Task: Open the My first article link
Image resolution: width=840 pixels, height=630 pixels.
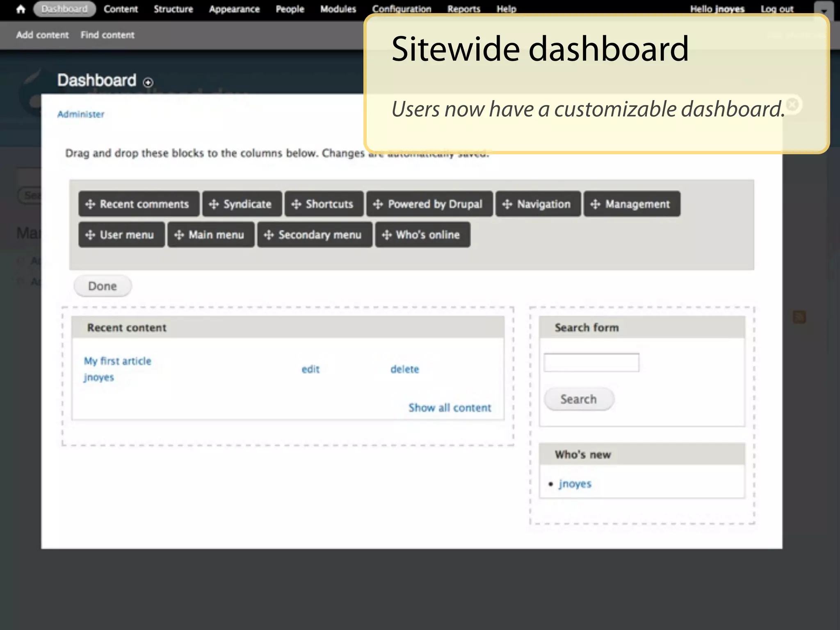Action: 117,361
